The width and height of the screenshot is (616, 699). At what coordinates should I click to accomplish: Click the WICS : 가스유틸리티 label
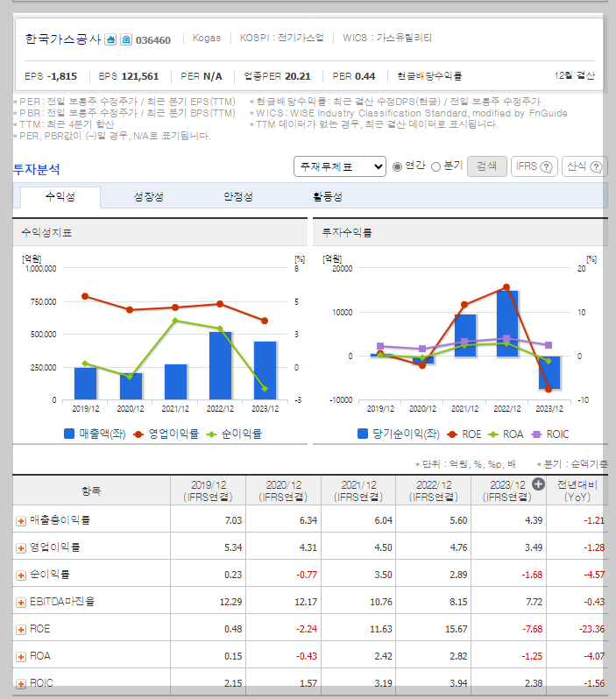click(x=387, y=38)
